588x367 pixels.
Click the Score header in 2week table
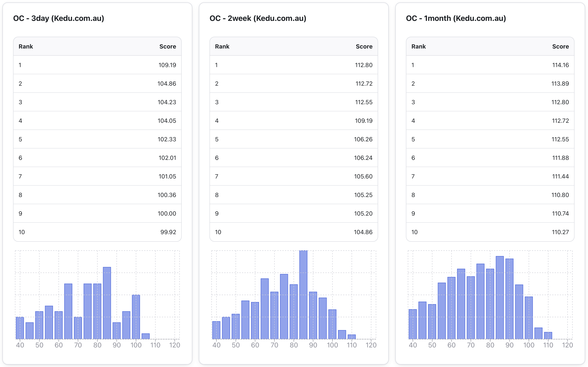364,46
